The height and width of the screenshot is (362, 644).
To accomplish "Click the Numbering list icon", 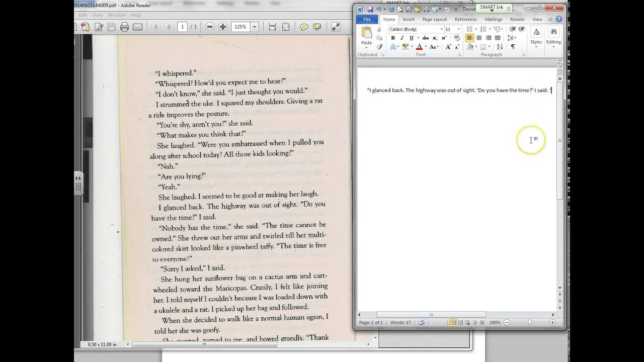I will pos(482,29).
